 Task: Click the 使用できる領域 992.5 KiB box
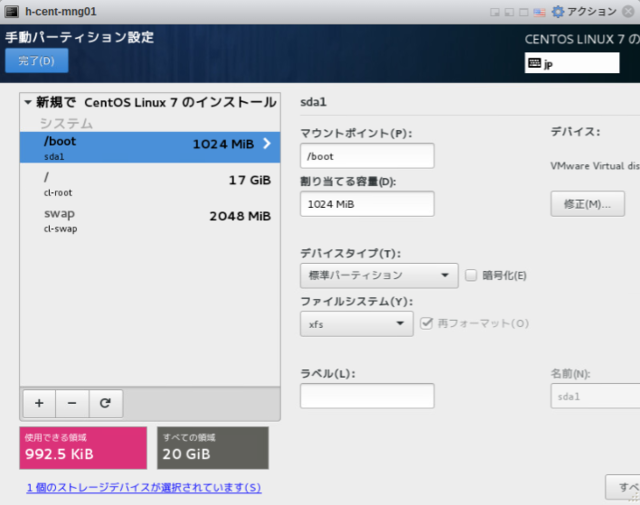(x=83, y=448)
